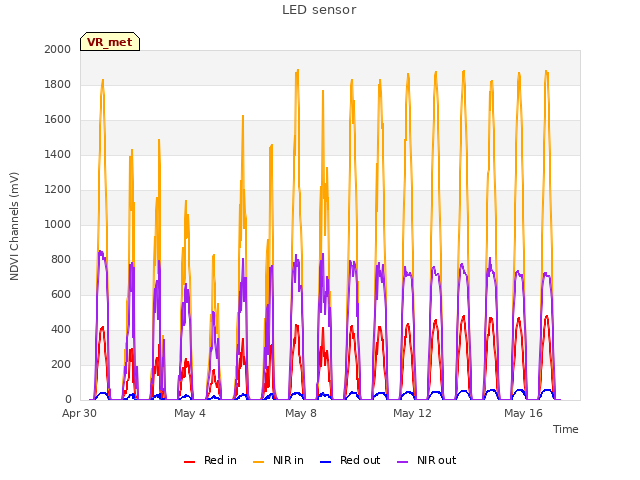Click the May 12 x-axis label
The width and height of the screenshot is (640, 480).
(412, 413)
